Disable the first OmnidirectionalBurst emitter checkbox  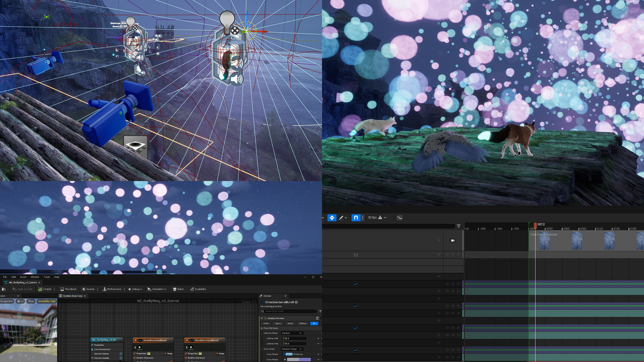140,340
